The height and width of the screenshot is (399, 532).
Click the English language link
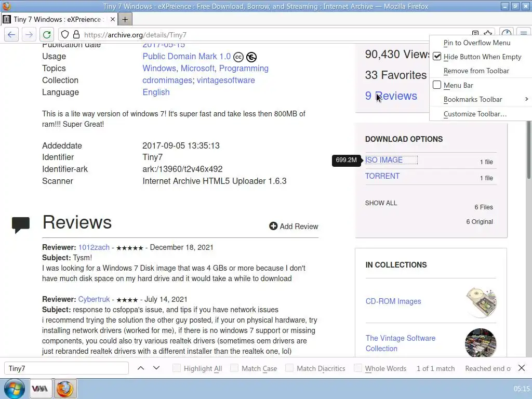coord(156,92)
